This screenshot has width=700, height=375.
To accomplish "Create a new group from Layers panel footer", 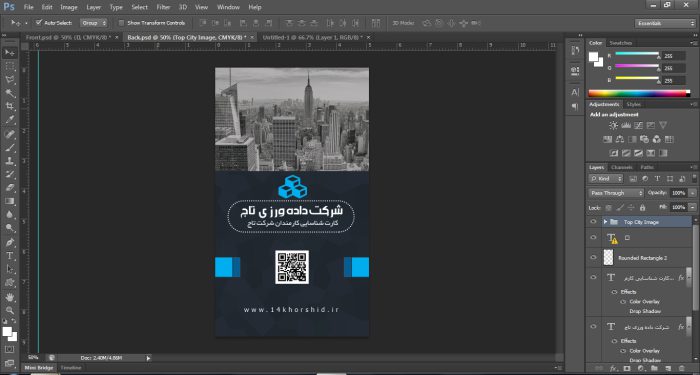I will [x=654, y=368].
